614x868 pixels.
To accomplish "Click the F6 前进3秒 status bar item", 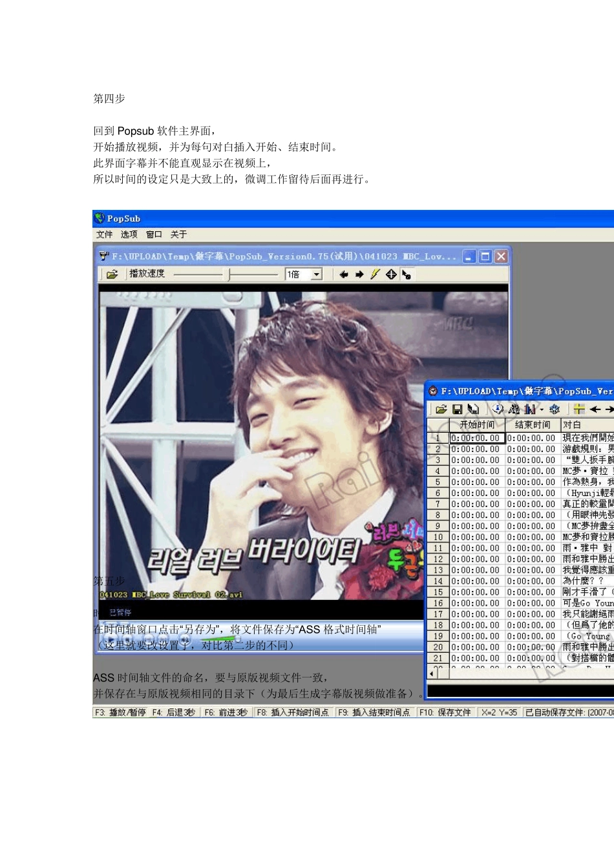I will 227,712.
